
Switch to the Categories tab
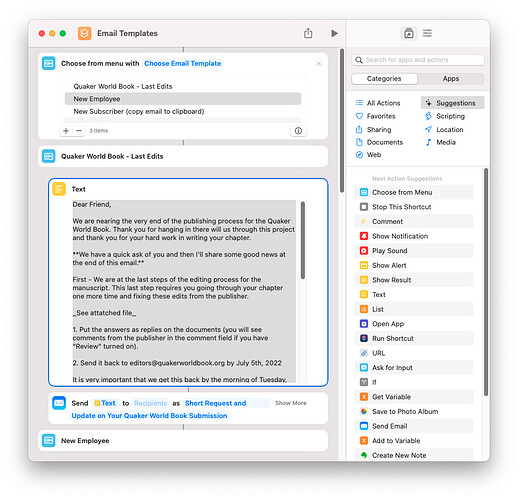coord(384,79)
